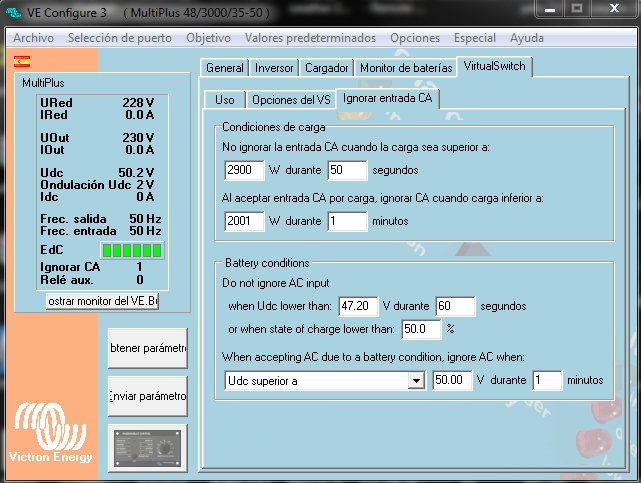The width and height of the screenshot is (641, 483).
Task: Switch to the Monitor de baterías tab
Action: [406, 67]
